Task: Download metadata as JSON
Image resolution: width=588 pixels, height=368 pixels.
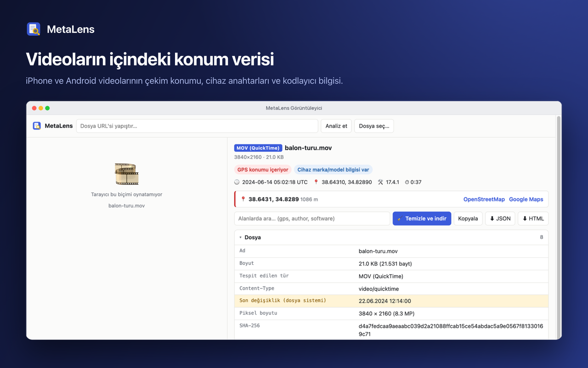Action: pos(500,218)
